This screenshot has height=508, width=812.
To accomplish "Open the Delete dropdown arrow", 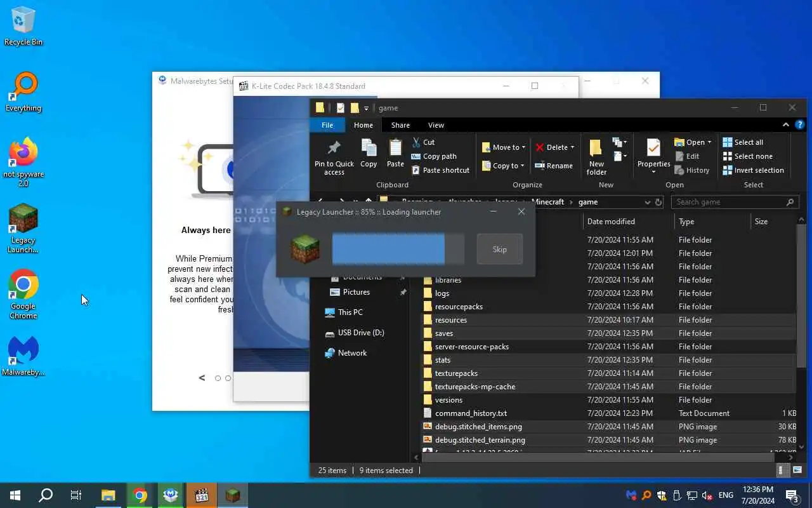I will (572, 147).
